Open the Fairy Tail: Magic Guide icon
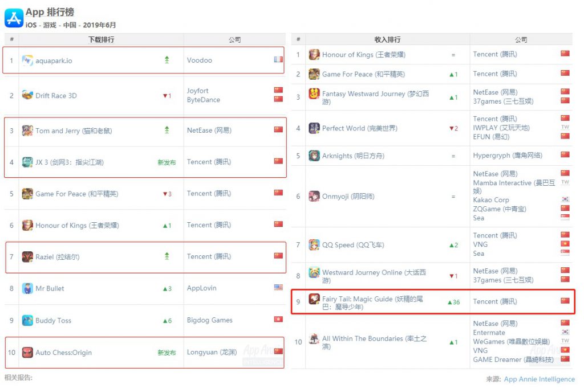 coord(314,299)
